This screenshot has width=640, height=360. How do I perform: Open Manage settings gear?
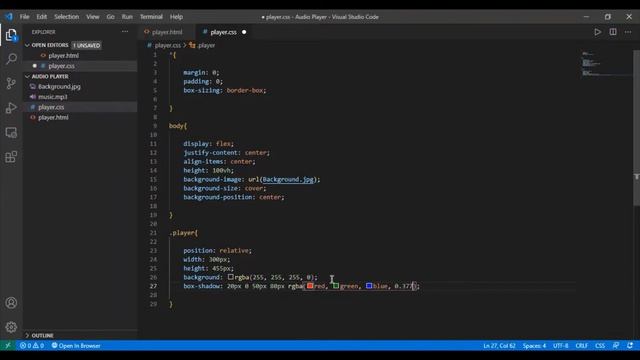(x=11, y=327)
